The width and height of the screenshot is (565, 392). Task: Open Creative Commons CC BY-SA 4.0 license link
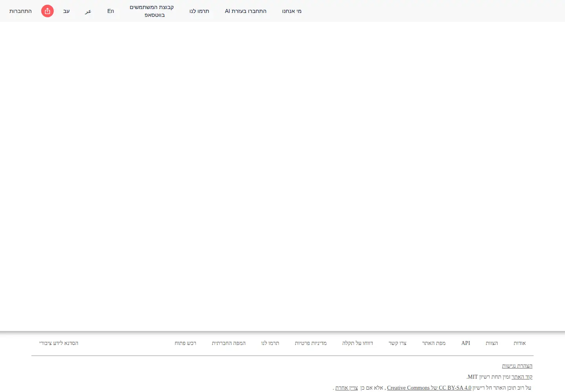pos(429,388)
